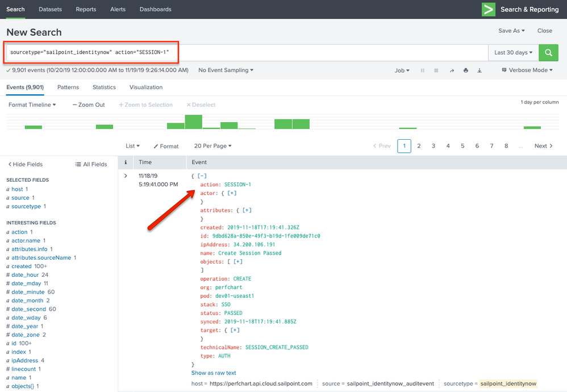
Task: Expand event row with the chevron arrow
Action: click(126, 176)
